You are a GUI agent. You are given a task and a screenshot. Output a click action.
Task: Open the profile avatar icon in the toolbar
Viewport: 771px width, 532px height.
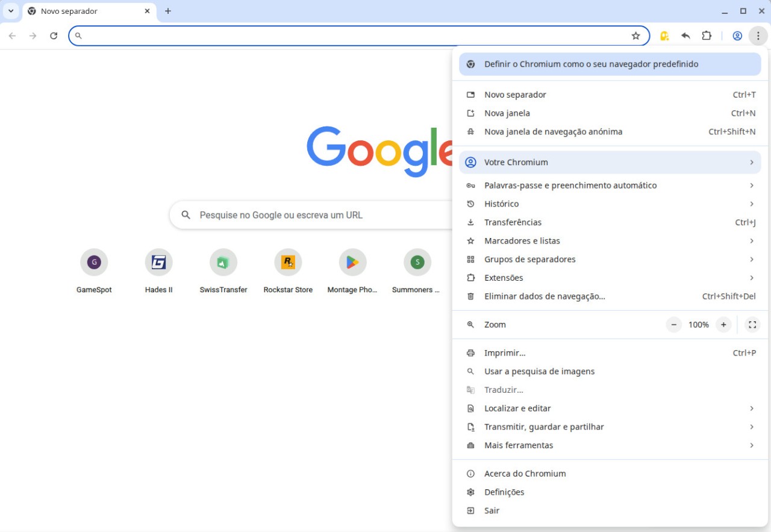pos(737,36)
